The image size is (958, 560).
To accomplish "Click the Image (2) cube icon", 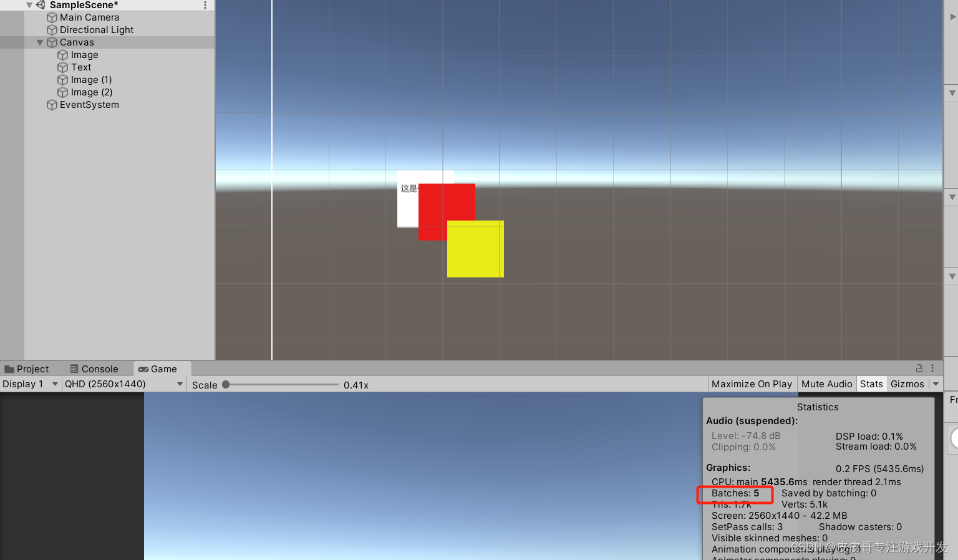I will pyautogui.click(x=62, y=92).
